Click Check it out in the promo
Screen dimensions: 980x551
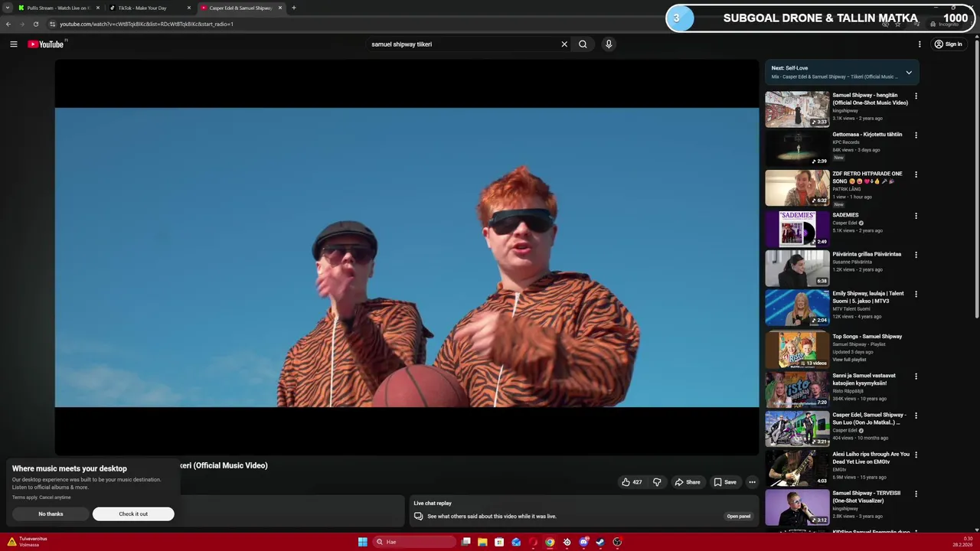click(x=133, y=514)
